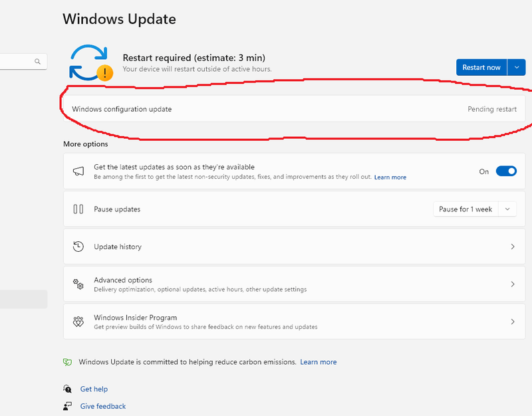Image resolution: width=532 pixels, height=416 pixels.
Task: Click the Windows Insider Program label
Action: tap(136, 318)
